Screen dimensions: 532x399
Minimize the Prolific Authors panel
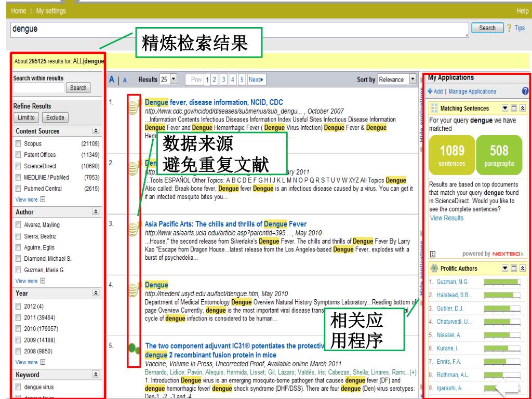click(514, 269)
